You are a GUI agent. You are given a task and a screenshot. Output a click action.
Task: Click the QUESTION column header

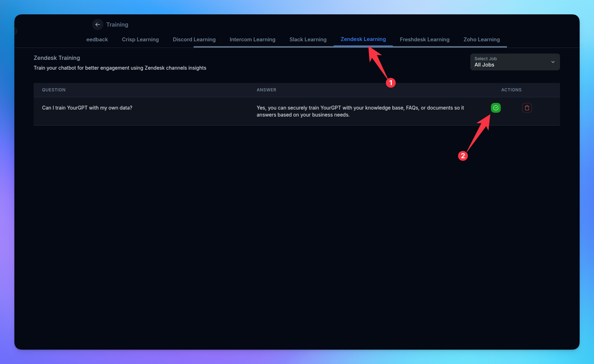(x=54, y=90)
